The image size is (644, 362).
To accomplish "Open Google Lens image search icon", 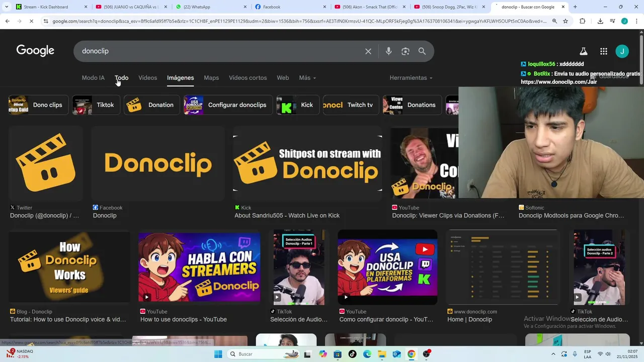I will tap(406, 51).
